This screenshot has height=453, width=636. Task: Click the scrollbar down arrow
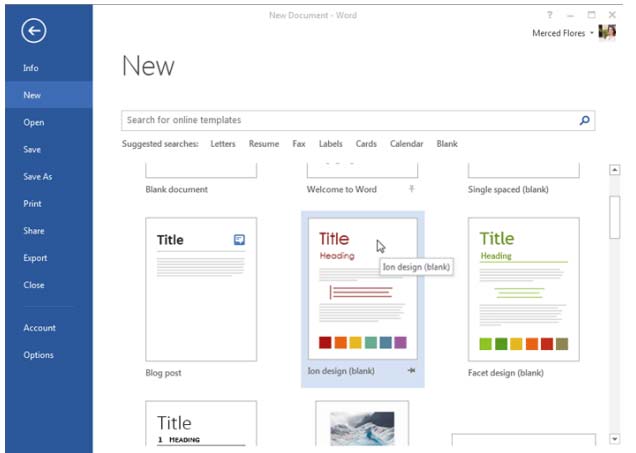[614, 438]
